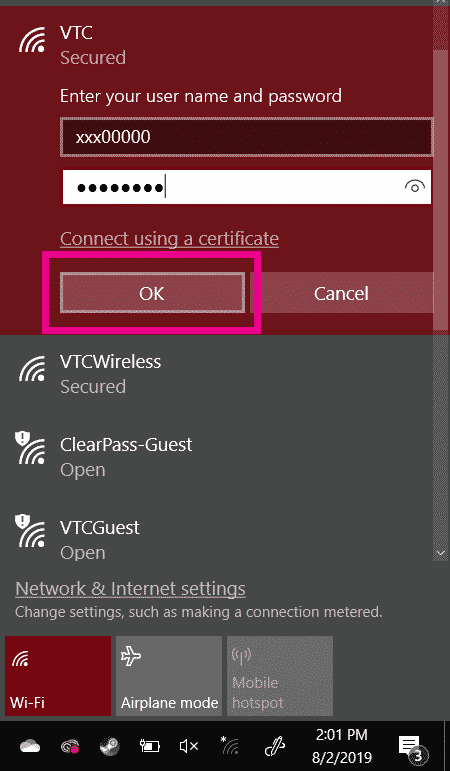Image resolution: width=450 pixels, height=771 pixels.
Task: Open the Action Center notifications icon
Action: tap(412, 747)
